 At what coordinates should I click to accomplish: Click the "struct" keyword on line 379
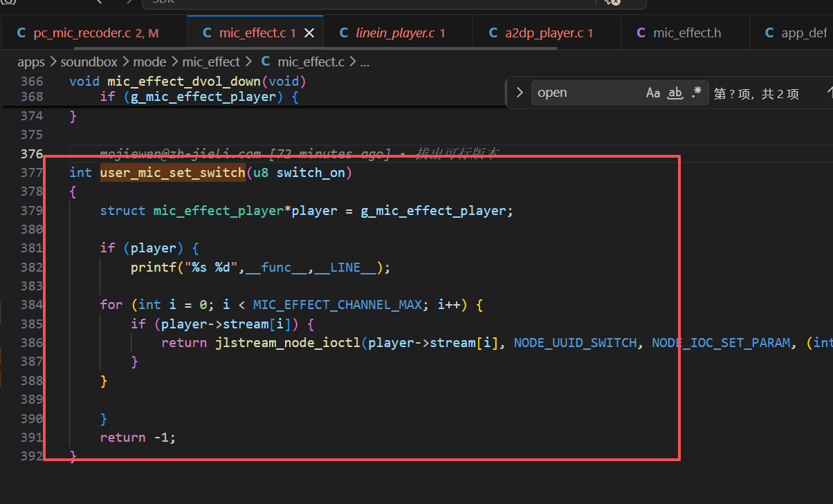click(x=123, y=211)
